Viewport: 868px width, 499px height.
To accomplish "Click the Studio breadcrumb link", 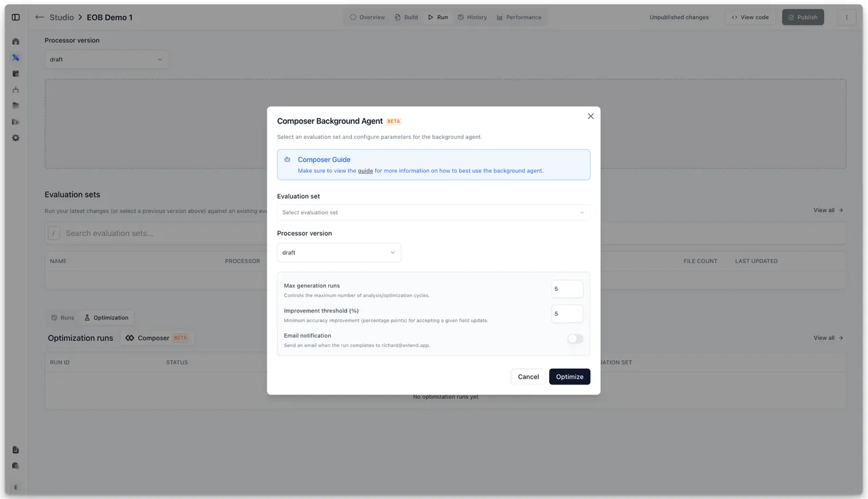I will [62, 17].
